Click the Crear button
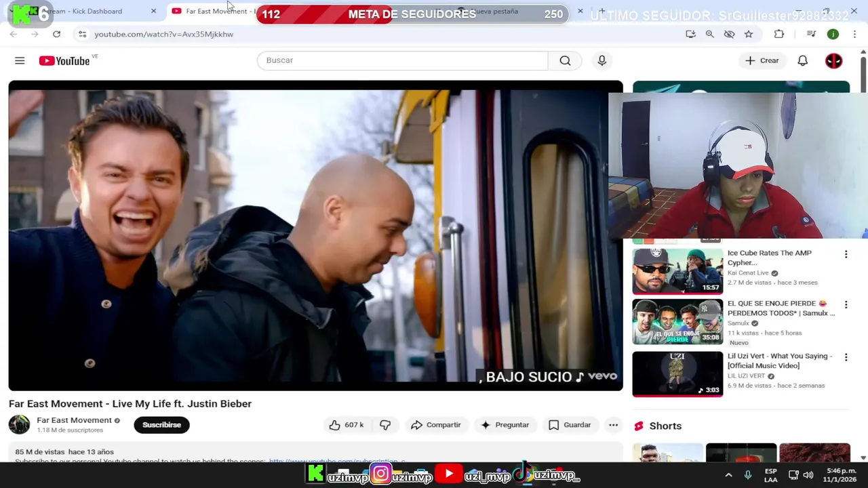Image resolution: width=868 pixels, height=488 pixels. point(762,60)
